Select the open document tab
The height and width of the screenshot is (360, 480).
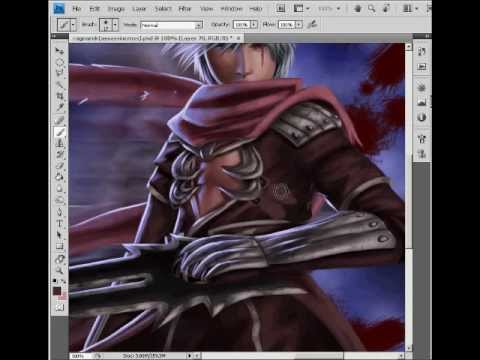(x=156, y=38)
